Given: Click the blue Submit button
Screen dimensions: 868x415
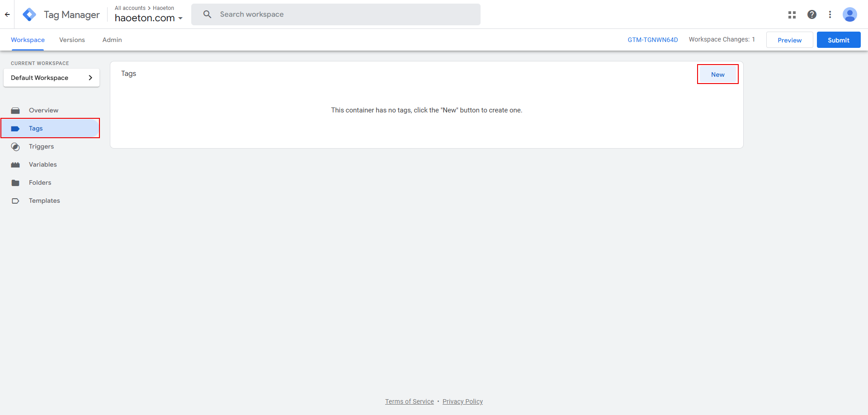Looking at the screenshot, I should coord(839,40).
